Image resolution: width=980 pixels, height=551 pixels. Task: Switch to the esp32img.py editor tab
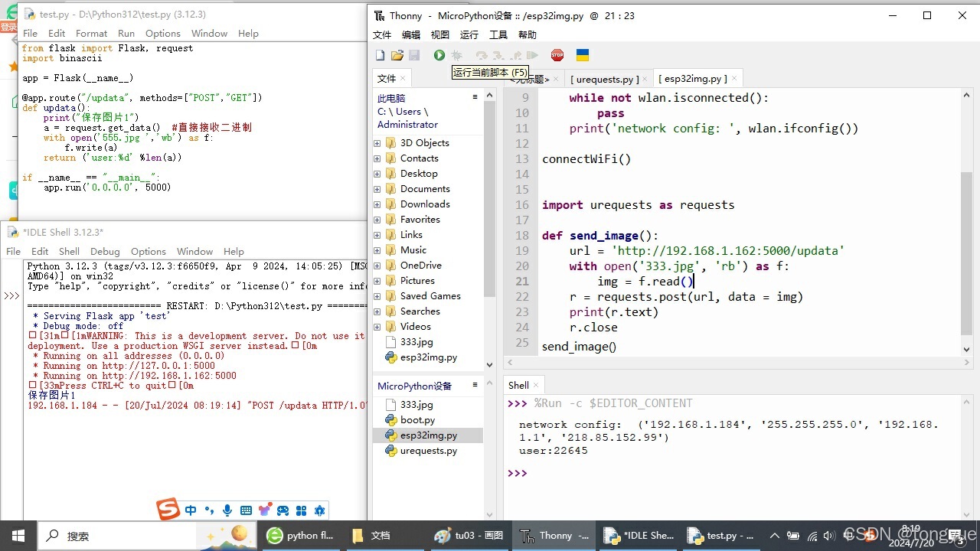pos(692,79)
